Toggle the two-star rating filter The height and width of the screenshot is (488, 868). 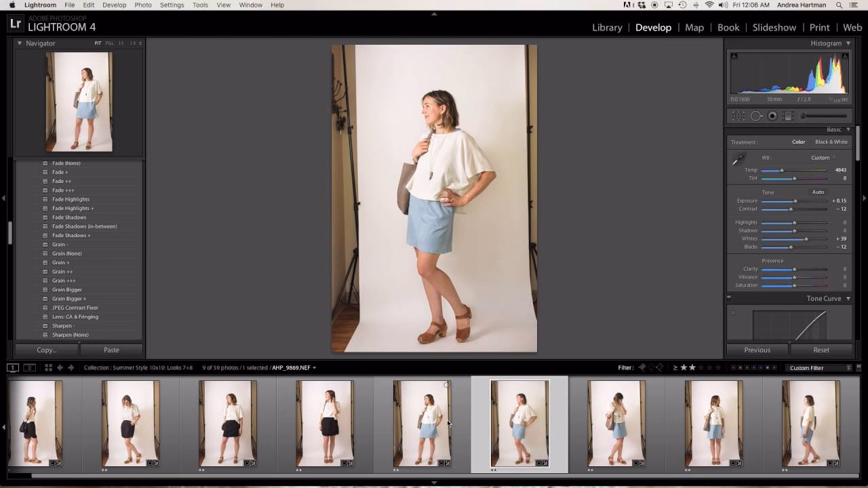[x=692, y=367]
